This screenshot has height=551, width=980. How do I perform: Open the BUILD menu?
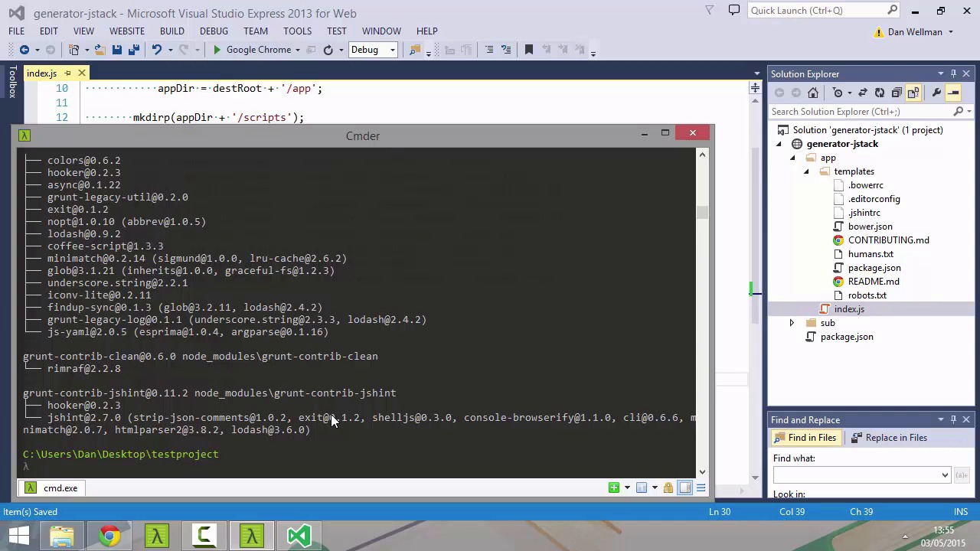[x=171, y=31]
